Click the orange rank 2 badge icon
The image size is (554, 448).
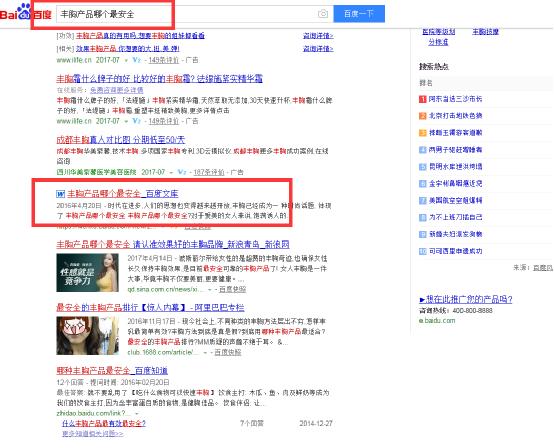click(x=423, y=116)
